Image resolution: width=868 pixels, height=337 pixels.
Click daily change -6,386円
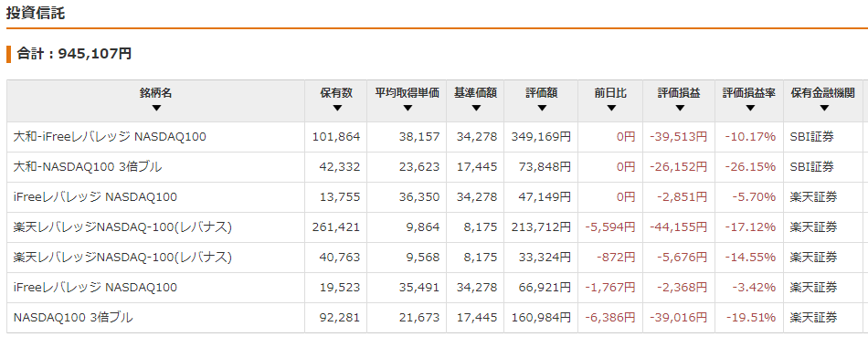coord(610,318)
